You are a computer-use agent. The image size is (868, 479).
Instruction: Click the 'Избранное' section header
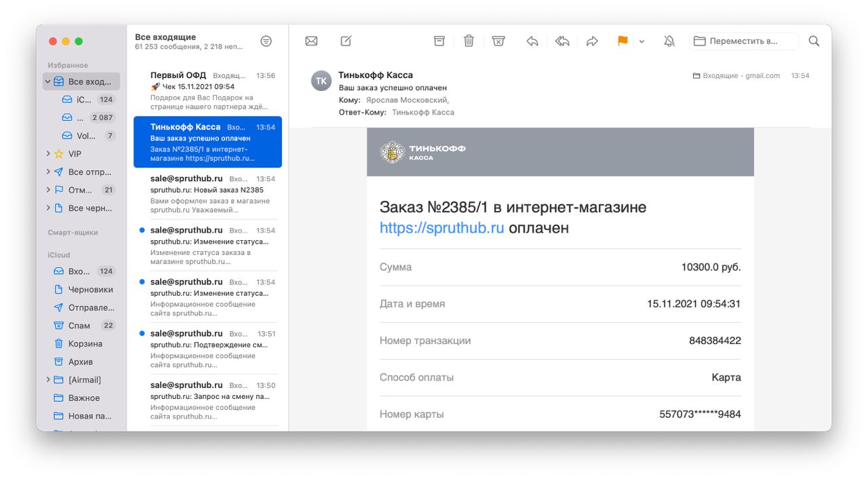(x=68, y=65)
